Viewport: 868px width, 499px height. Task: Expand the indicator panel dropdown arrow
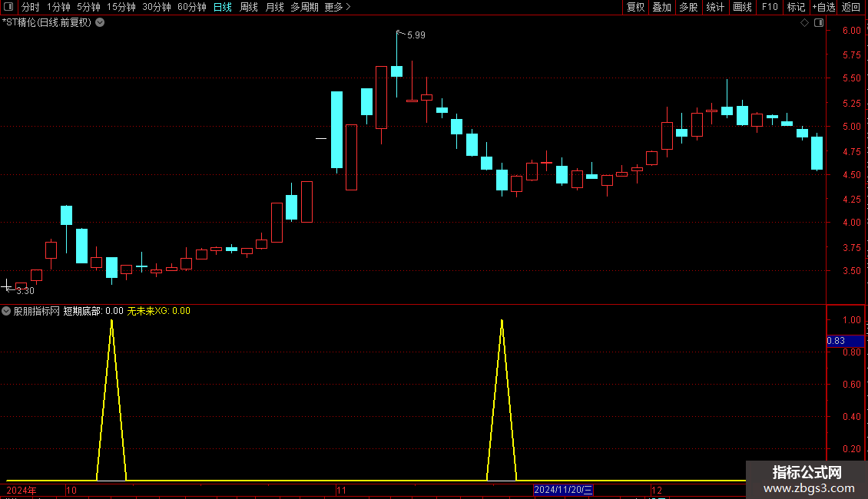point(6,311)
